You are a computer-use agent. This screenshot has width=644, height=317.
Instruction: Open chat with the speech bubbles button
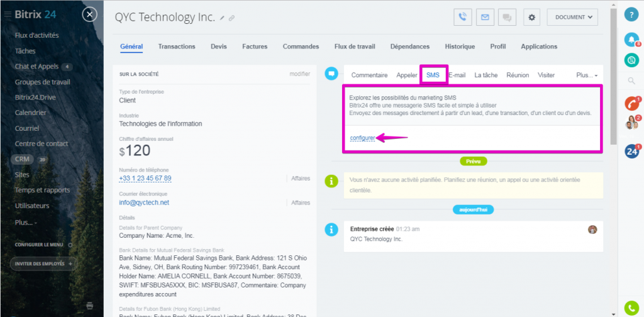coord(508,17)
